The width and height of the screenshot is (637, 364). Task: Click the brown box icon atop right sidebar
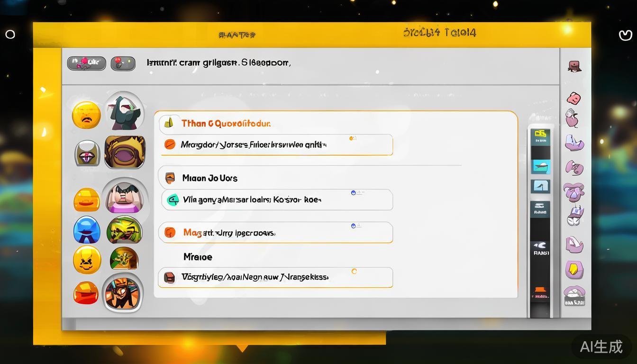coord(574,66)
